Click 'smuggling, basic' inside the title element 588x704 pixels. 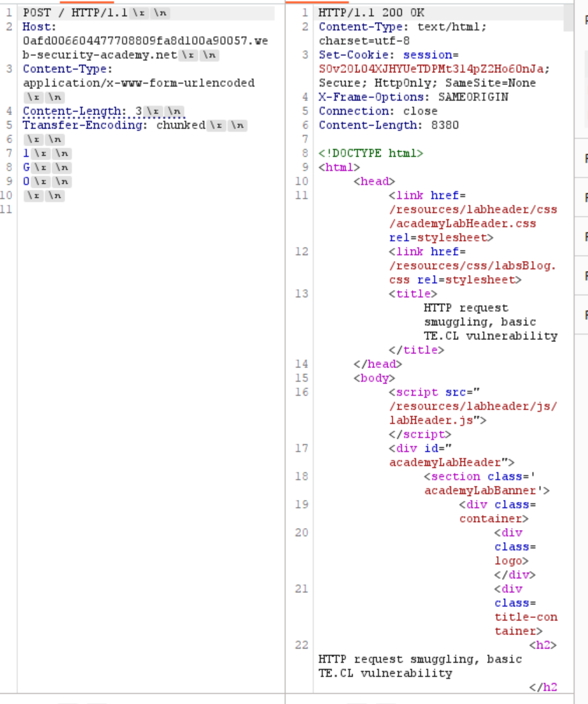coord(480,322)
